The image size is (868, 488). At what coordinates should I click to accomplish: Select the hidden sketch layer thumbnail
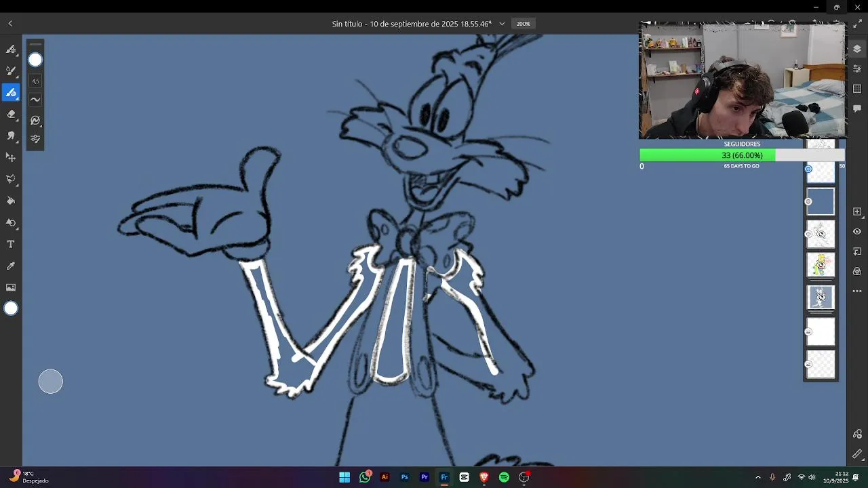821,234
